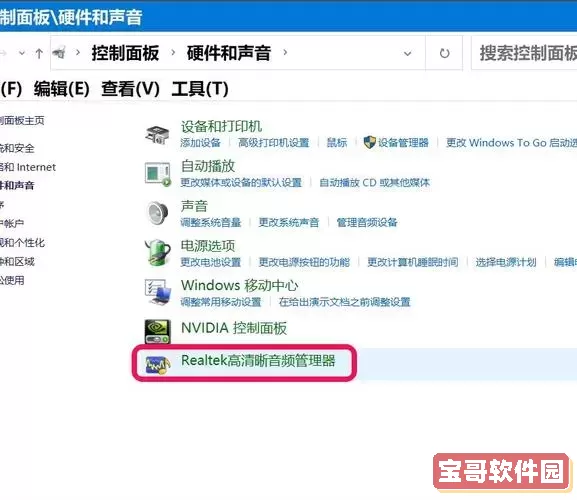The height and width of the screenshot is (500, 577).
Task: Open 用户帐户 sidebar category
Action: tap(12, 223)
